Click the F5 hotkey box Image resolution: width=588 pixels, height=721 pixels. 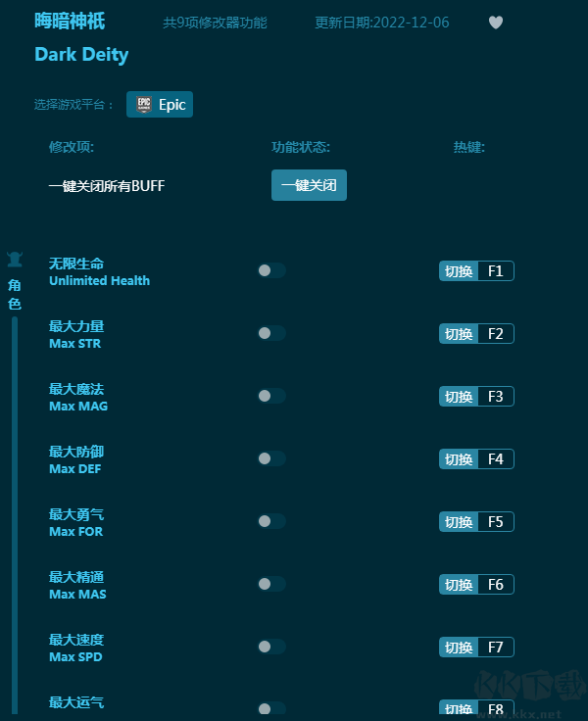pyautogui.click(x=495, y=522)
